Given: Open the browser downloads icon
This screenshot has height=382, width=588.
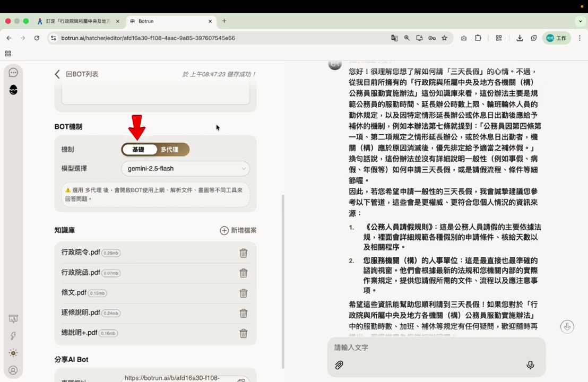Looking at the screenshot, I should tap(520, 38).
